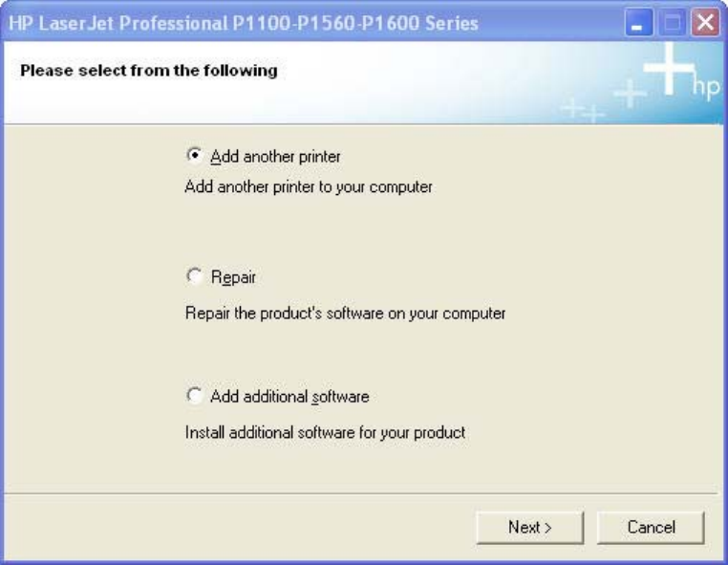Minimize the HP LaserJet dialog
This screenshot has height=565, width=728.
(640, 22)
